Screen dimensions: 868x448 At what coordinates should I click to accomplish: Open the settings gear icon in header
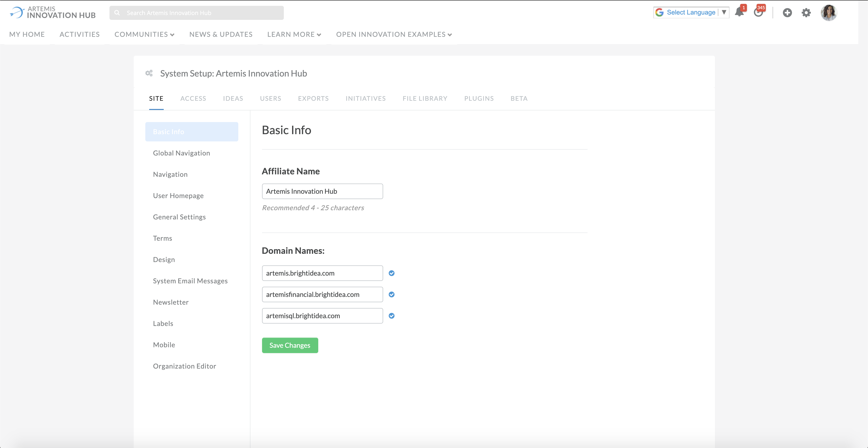[806, 13]
